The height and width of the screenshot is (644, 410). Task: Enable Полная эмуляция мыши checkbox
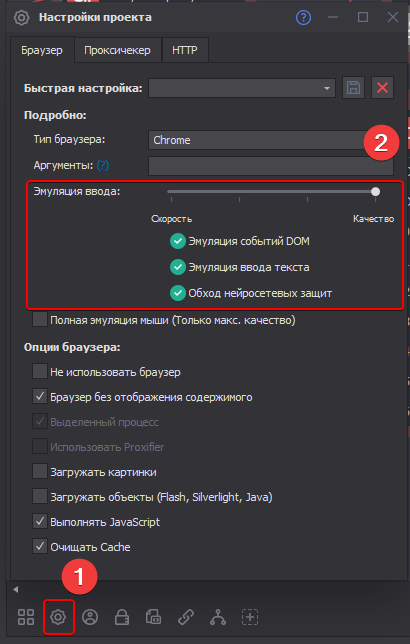40,320
